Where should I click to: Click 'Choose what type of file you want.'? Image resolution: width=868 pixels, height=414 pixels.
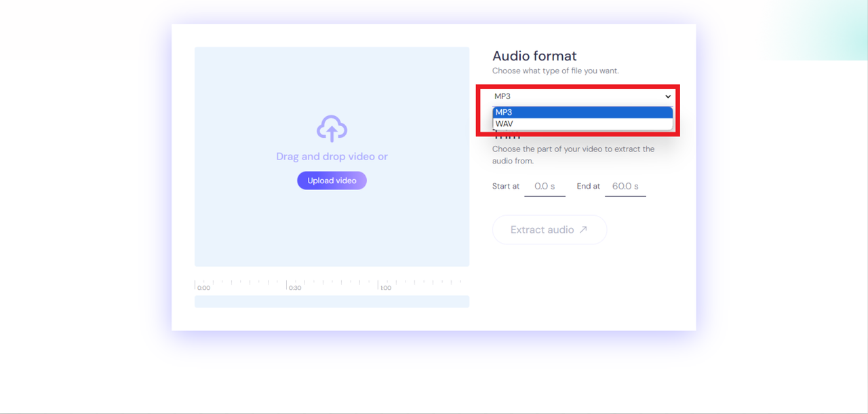tap(555, 71)
